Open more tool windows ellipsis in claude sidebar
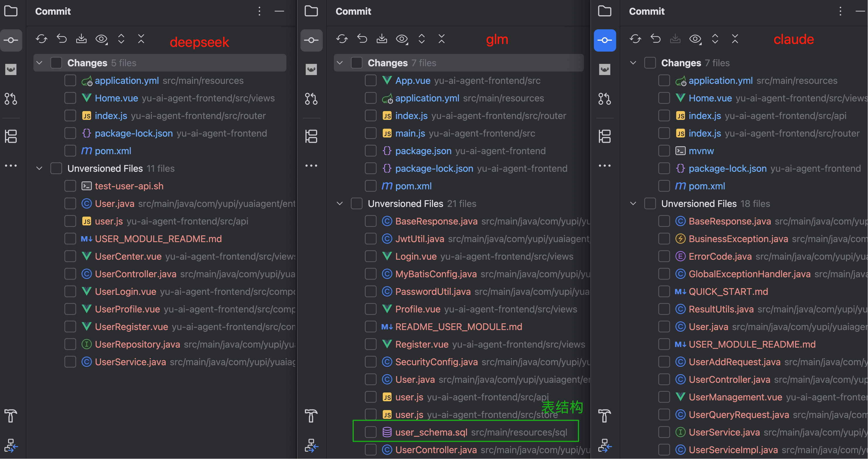 604,166
